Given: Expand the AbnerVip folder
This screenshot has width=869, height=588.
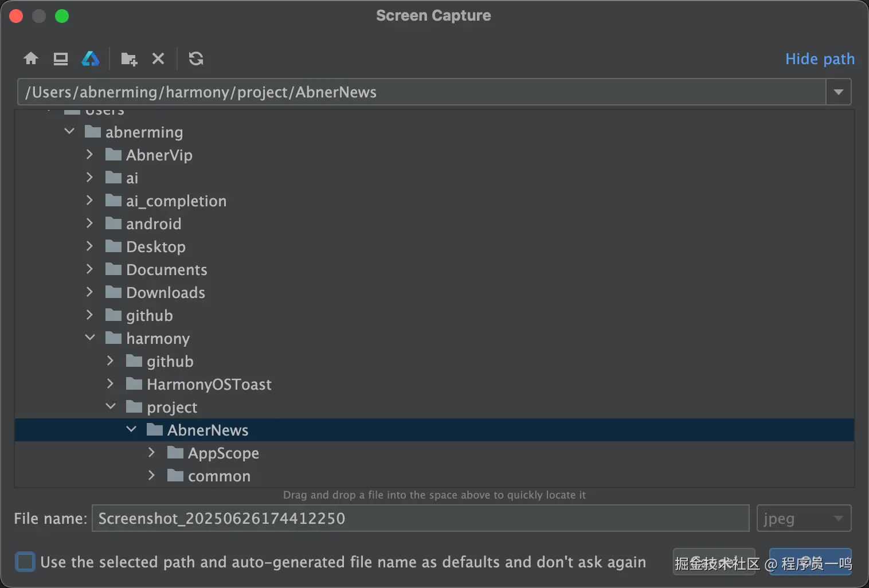Looking at the screenshot, I should click(x=89, y=154).
